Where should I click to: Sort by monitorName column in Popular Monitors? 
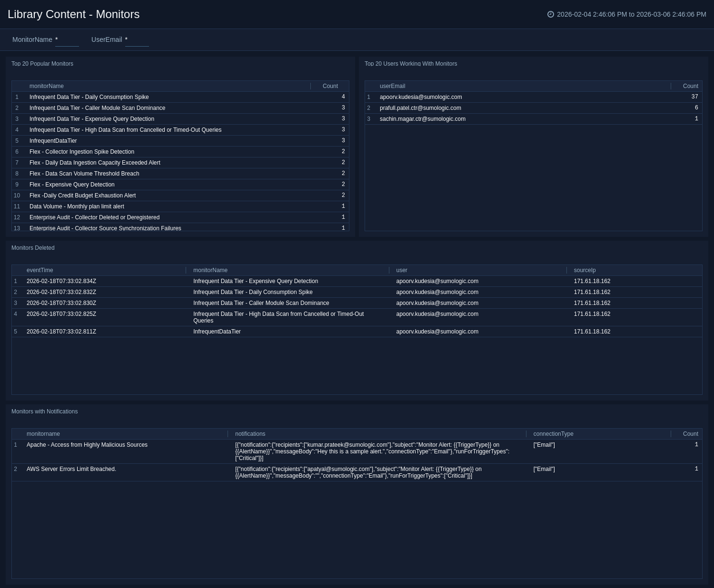47,86
